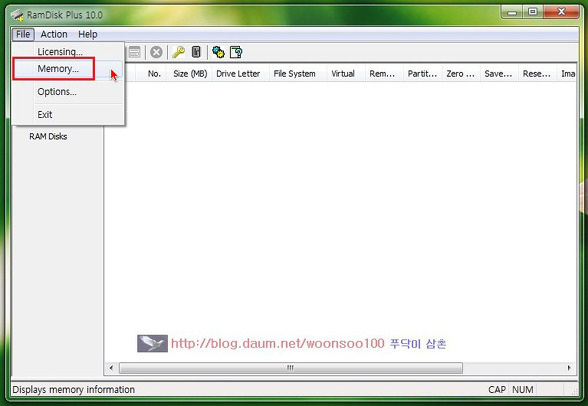The height and width of the screenshot is (406, 588).
Task: Click the grayed disk properties toolbar icon
Action: click(x=134, y=52)
